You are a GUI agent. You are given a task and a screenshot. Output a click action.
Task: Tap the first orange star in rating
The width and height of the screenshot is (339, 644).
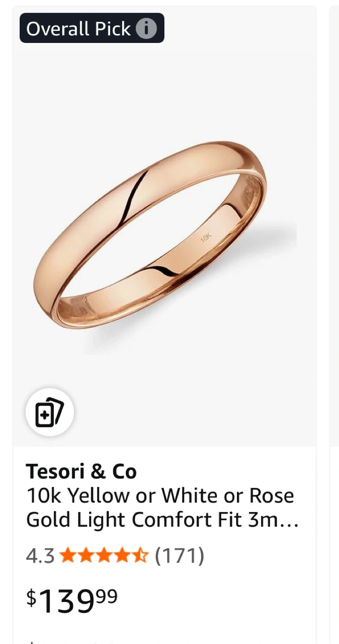(68, 556)
